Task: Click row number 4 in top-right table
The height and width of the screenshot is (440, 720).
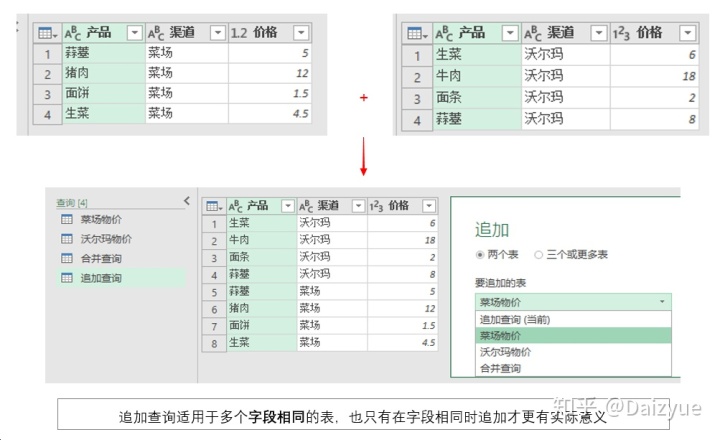Action: 417,120
